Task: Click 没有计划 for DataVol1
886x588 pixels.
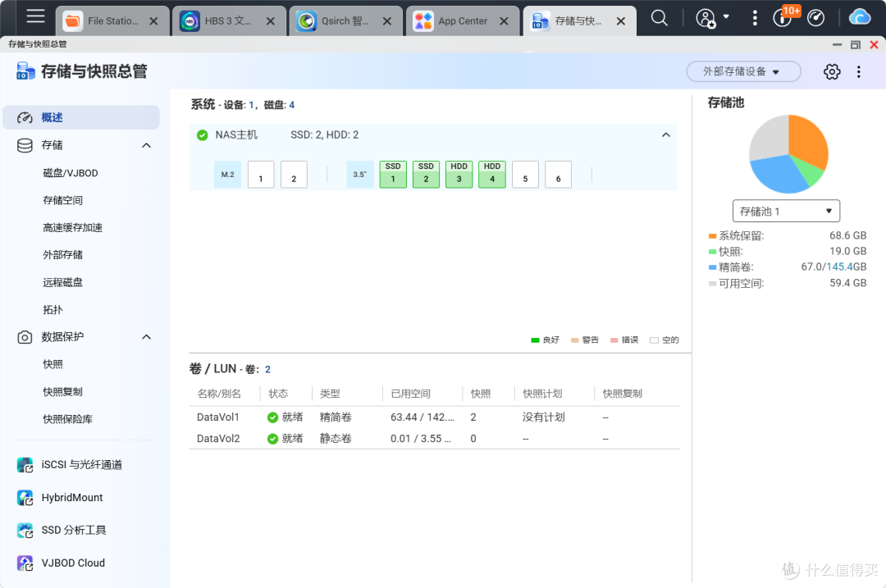Action: point(544,417)
